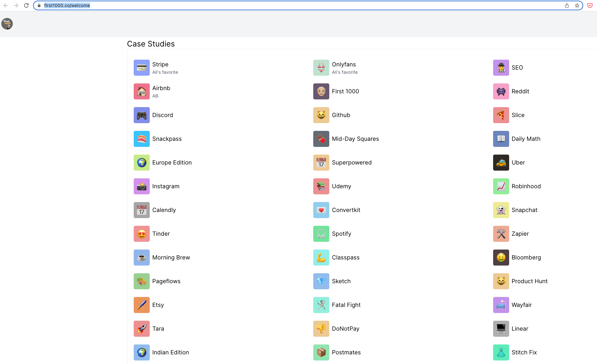Viewport: 597px width, 364px height.
Task: Select the First 1000 old man icon
Action: pos(321,91)
